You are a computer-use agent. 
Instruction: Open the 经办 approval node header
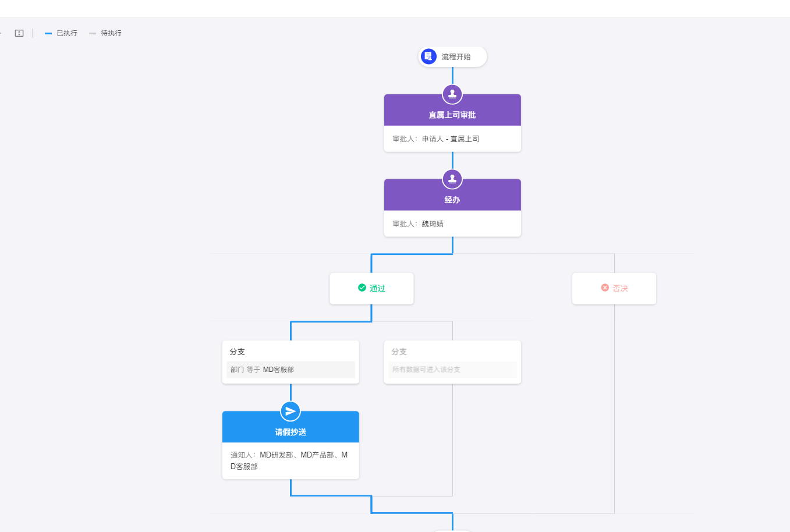coord(452,200)
